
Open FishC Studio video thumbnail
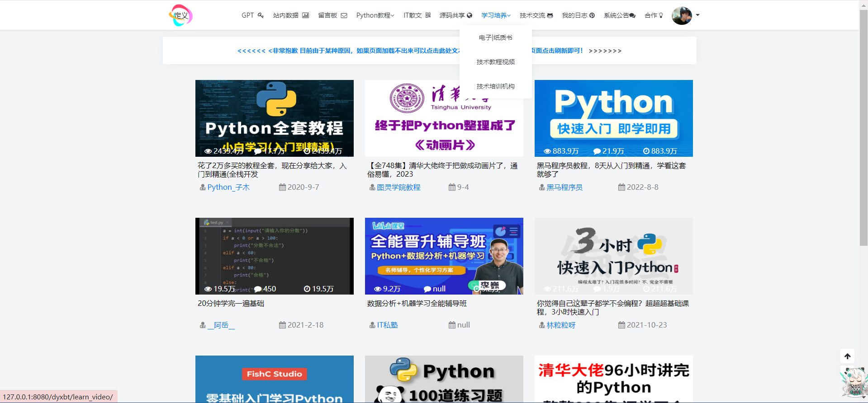[x=275, y=379]
